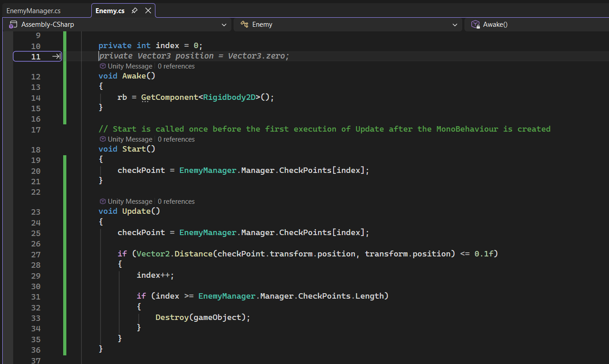609x364 pixels.
Task: Place cursor on Destroy(gameObject) statement
Action: pos(202,317)
